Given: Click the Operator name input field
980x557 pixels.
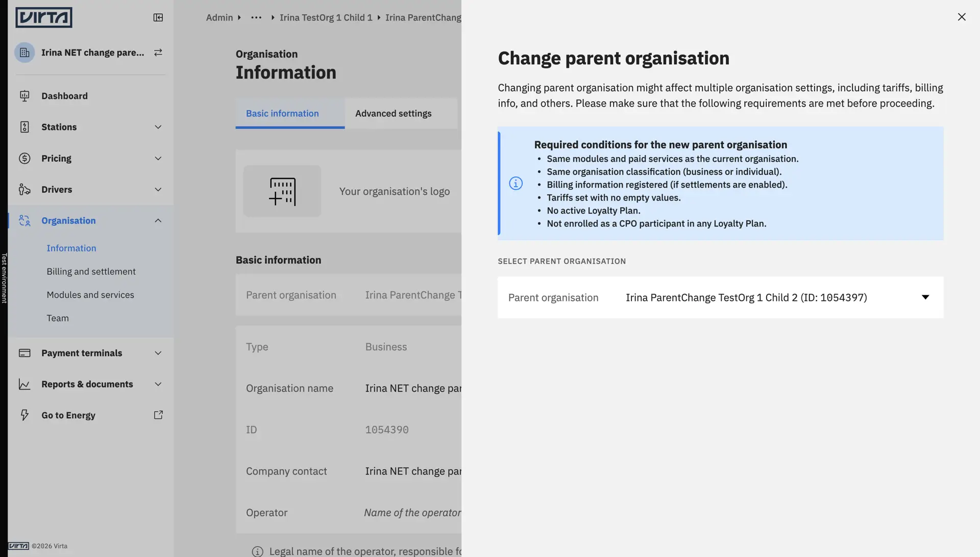Looking at the screenshot, I should coord(412,513).
